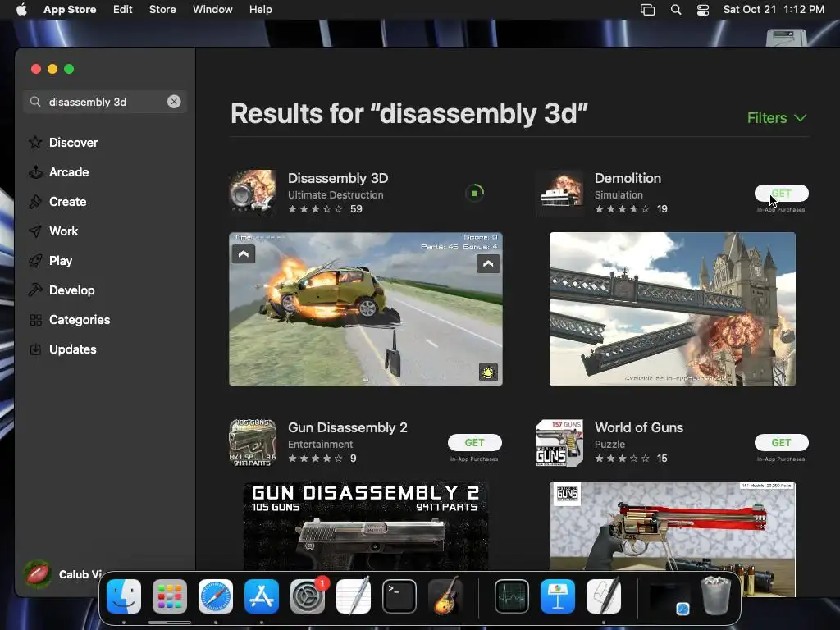840x630 pixels.
Task: Open Safari from the Dock
Action: (216, 596)
